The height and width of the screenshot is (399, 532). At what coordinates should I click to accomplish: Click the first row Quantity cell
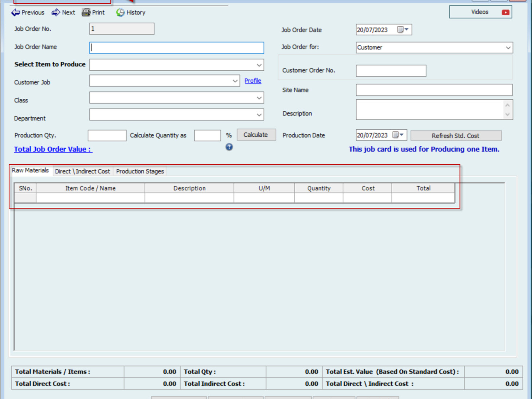click(319, 198)
